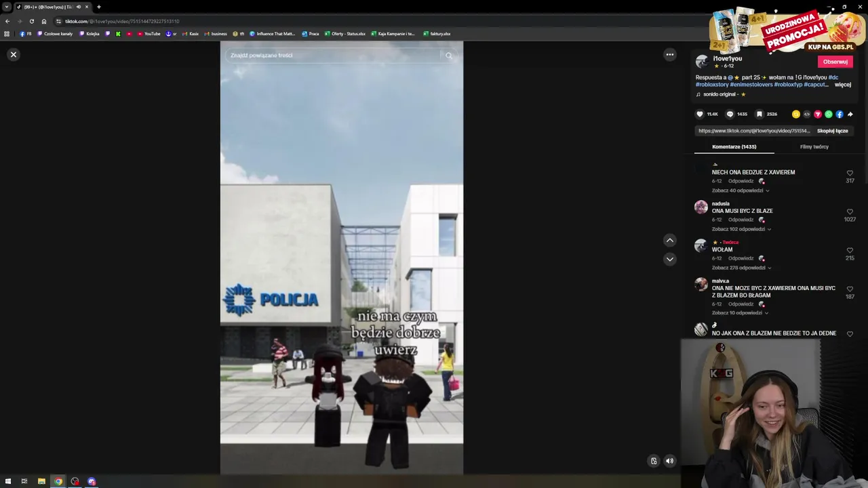The width and height of the screenshot is (868, 488).
Task: Open the #robloxfyp hashtag
Action: pyautogui.click(x=788, y=85)
